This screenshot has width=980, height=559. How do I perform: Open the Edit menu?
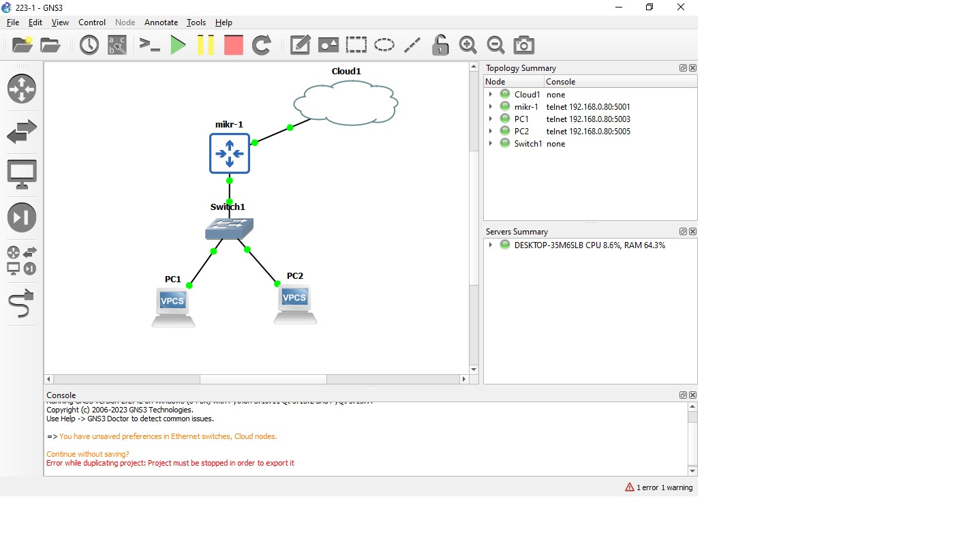35,22
